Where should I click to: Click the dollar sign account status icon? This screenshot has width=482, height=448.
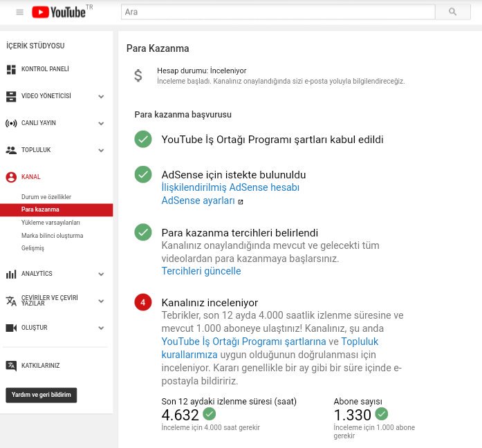138,75
